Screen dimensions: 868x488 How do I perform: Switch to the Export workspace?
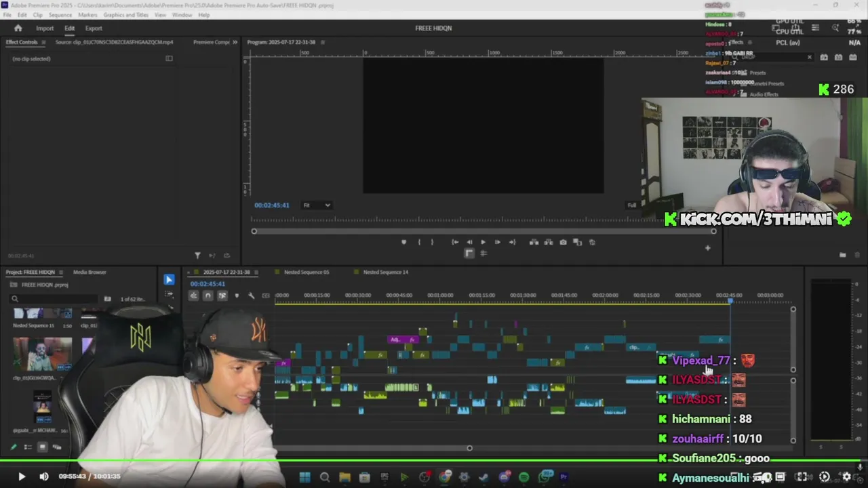[x=94, y=28]
